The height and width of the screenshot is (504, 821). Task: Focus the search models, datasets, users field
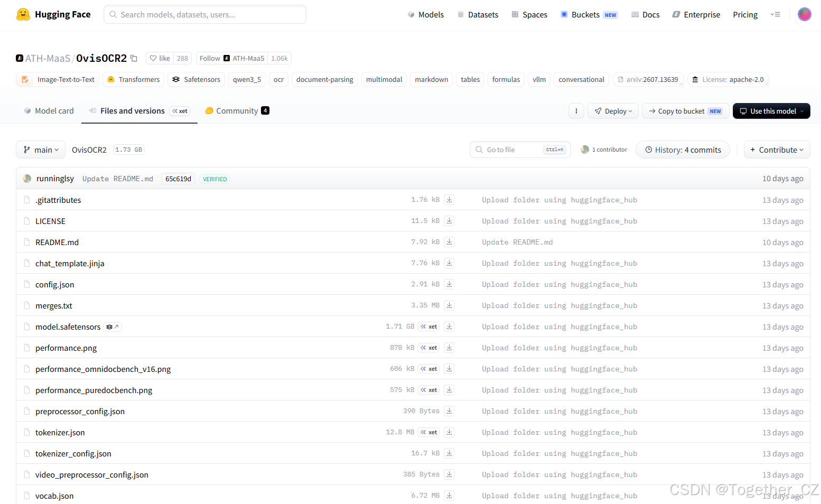pyautogui.click(x=205, y=14)
